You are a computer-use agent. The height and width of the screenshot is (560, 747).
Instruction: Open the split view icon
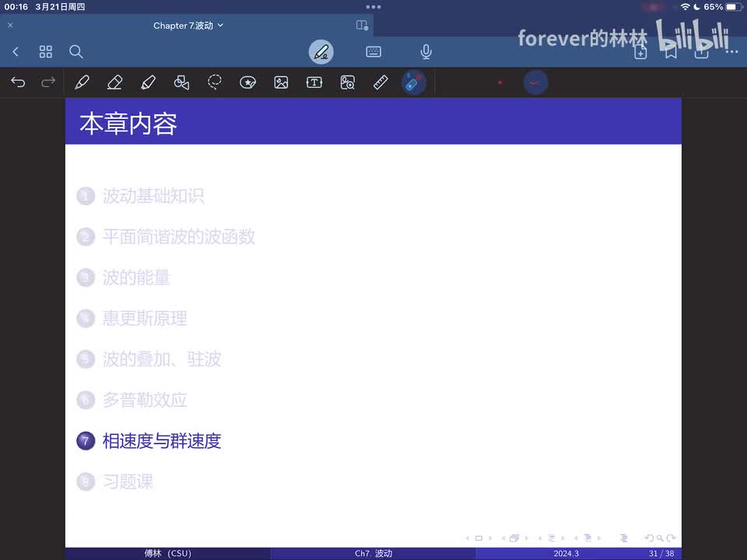(x=362, y=25)
